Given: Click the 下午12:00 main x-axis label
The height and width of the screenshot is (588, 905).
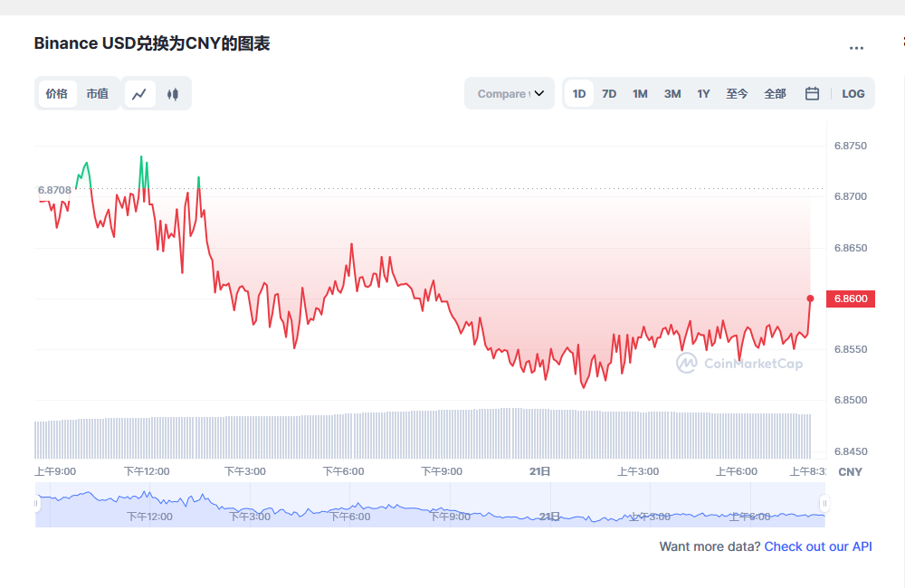Looking at the screenshot, I should pos(148,471).
